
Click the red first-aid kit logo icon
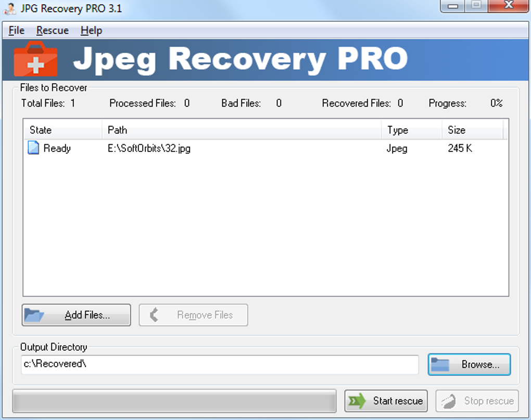coord(35,59)
